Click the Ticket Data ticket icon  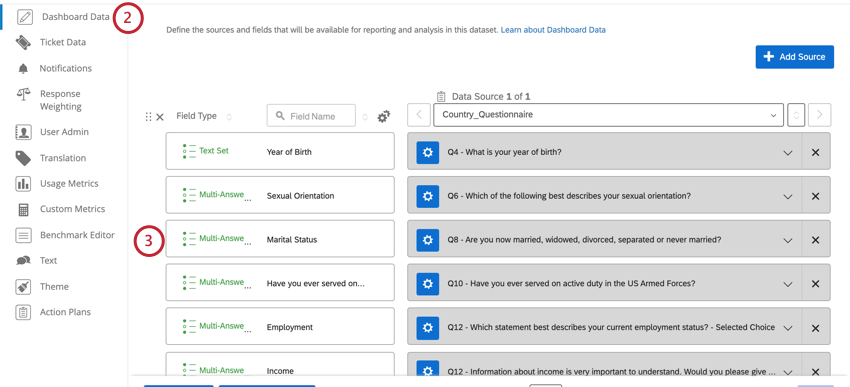pos(24,42)
